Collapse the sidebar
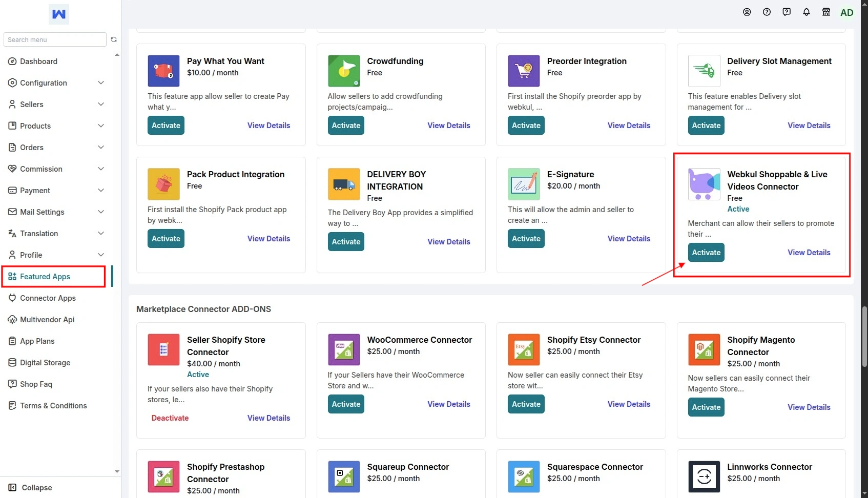This screenshot has width=868, height=498. coord(30,488)
